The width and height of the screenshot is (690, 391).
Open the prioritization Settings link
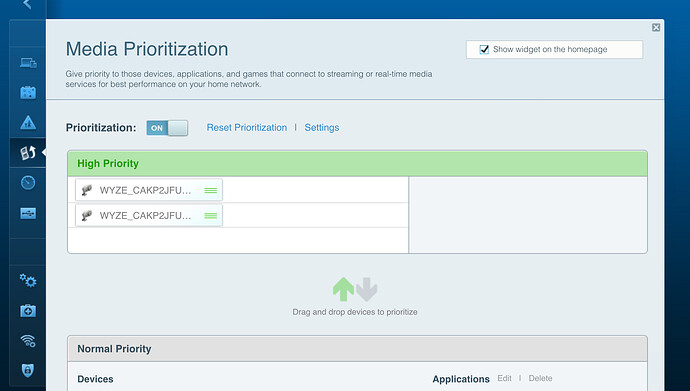click(322, 128)
